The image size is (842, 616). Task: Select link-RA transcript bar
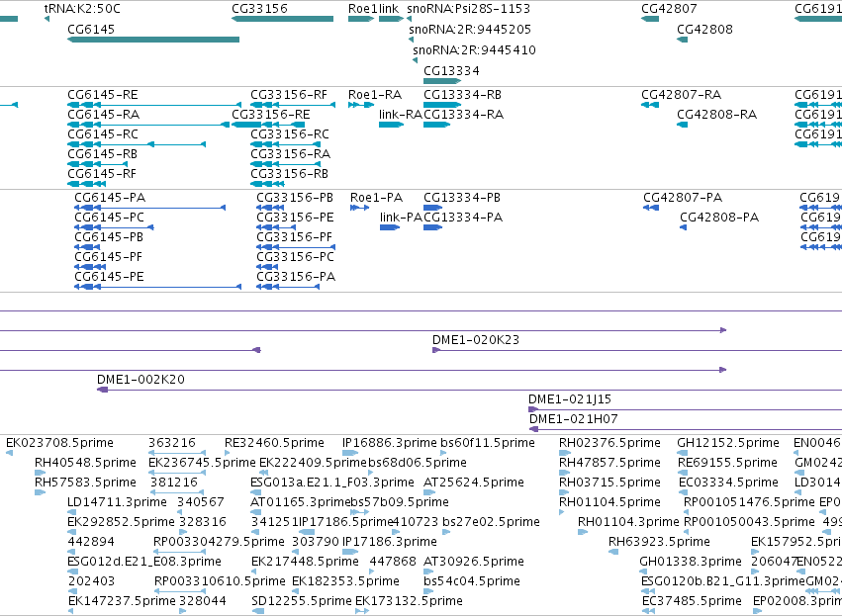click(391, 125)
